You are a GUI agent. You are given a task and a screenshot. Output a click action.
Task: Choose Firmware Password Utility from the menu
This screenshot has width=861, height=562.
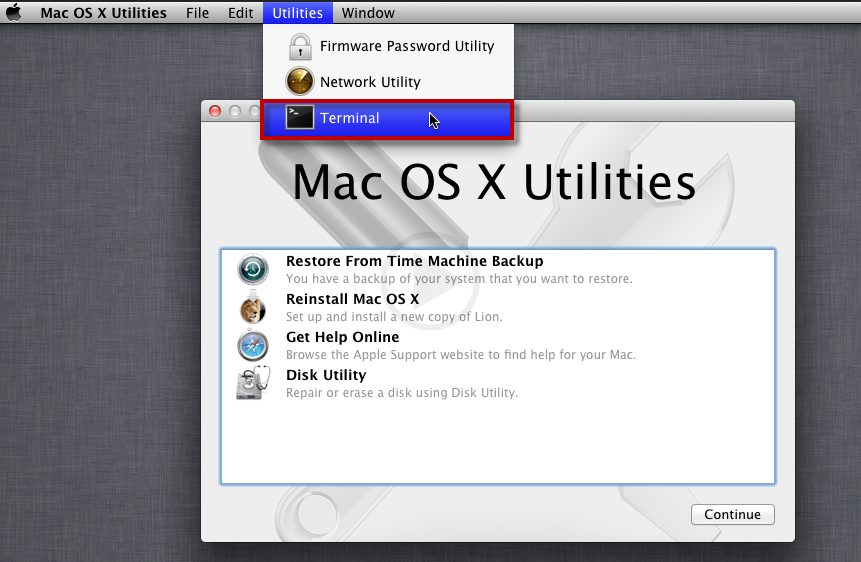coord(389,46)
